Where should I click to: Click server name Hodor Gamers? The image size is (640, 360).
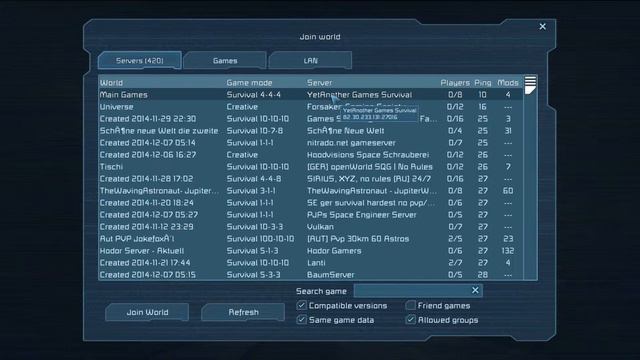pyautogui.click(x=334, y=251)
